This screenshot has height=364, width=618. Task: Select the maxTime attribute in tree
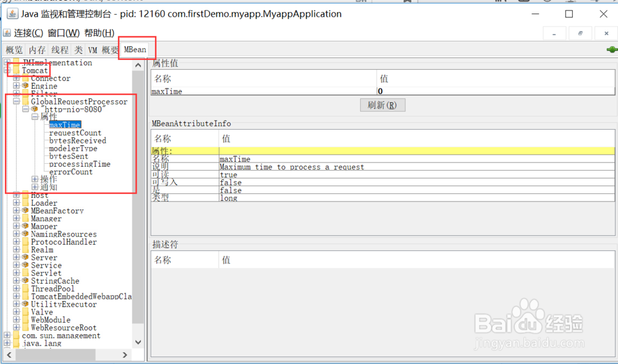point(65,125)
